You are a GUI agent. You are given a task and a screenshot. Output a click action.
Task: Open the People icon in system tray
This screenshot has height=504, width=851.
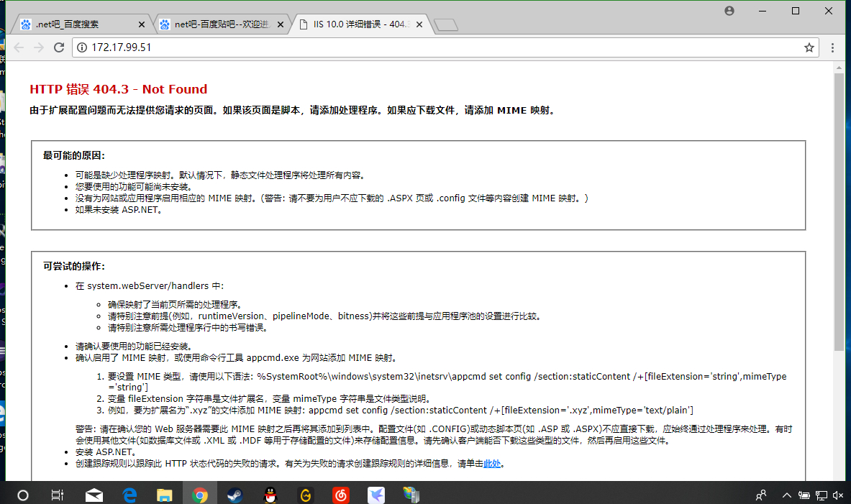pos(761,495)
